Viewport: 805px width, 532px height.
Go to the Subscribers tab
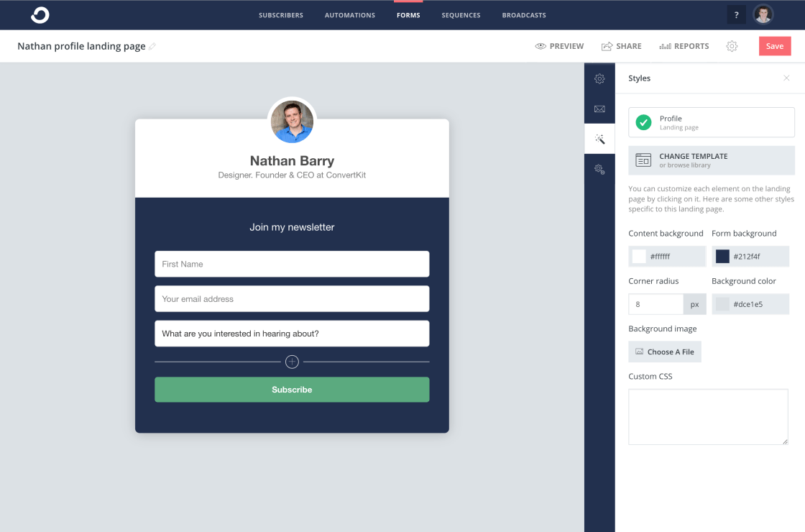281,15
